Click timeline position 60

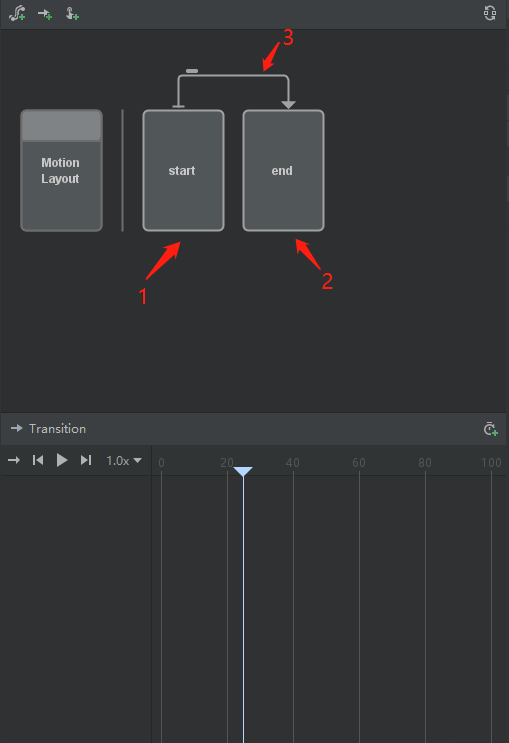[359, 462]
